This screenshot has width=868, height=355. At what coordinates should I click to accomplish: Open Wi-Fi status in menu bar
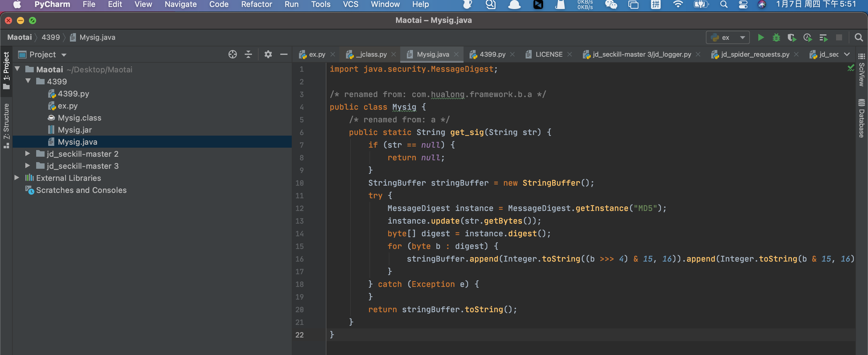pyautogui.click(x=678, y=5)
